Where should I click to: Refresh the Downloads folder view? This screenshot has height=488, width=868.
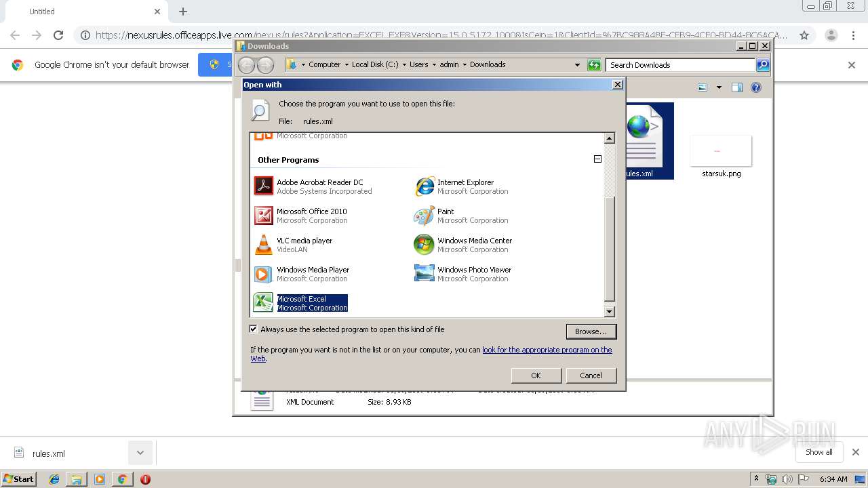point(594,65)
